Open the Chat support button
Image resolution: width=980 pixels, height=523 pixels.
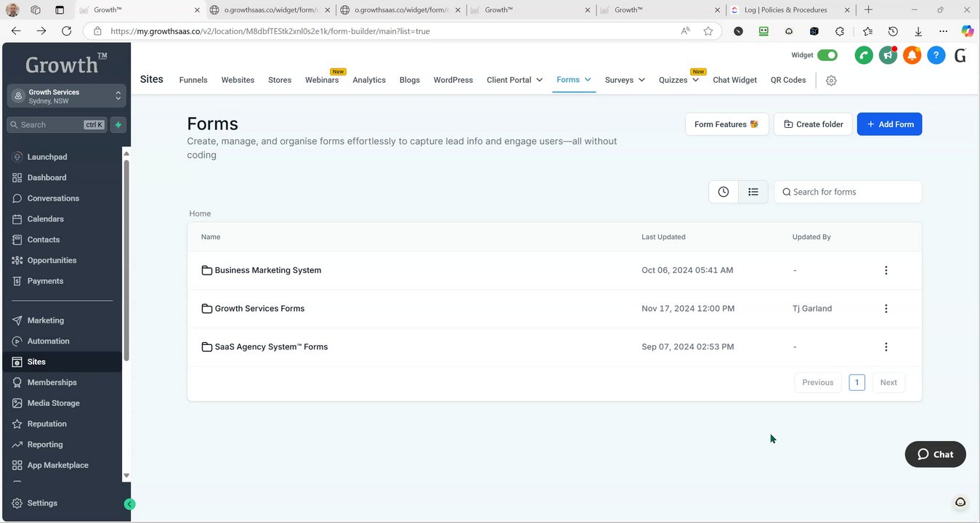click(x=936, y=454)
